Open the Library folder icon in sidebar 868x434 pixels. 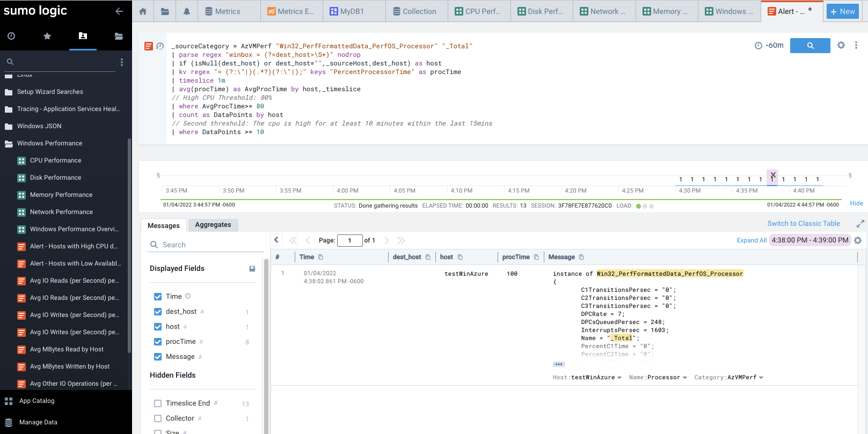tap(119, 36)
